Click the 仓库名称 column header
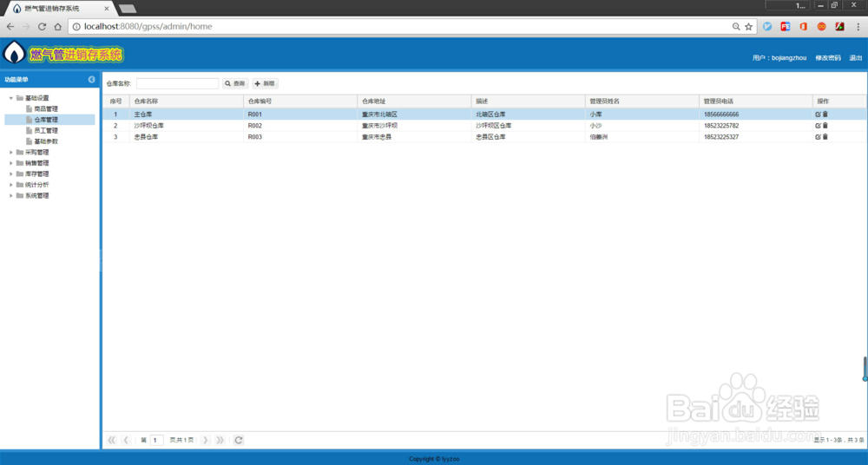This screenshot has width=868, height=465. point(187,102)
